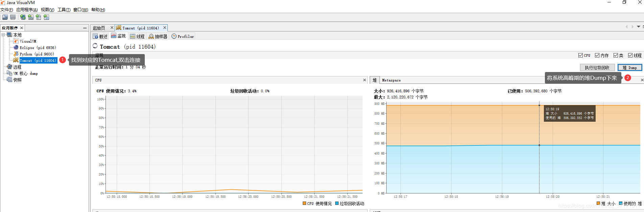Switch to the Profiler tab

click(183, 36)
